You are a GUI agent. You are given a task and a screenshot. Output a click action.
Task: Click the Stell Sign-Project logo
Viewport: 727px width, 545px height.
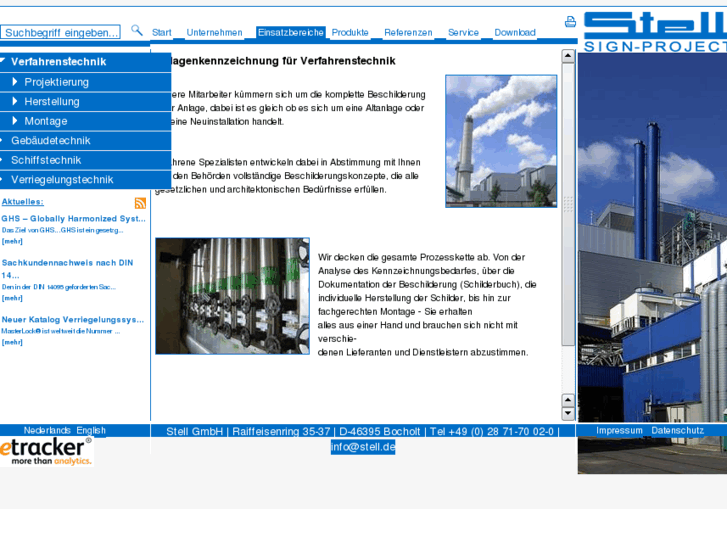(655, 32)
